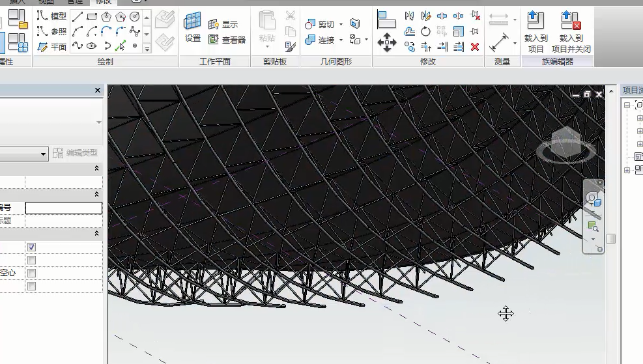Click the Rotate tool icon
Viewport: 643px width, 364px height.
click(x=425, y=31)
